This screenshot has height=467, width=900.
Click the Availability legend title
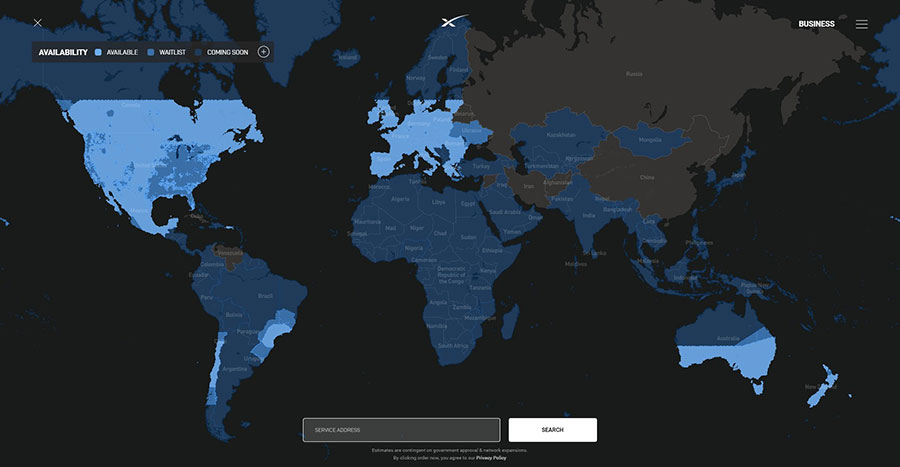(63, 52)
